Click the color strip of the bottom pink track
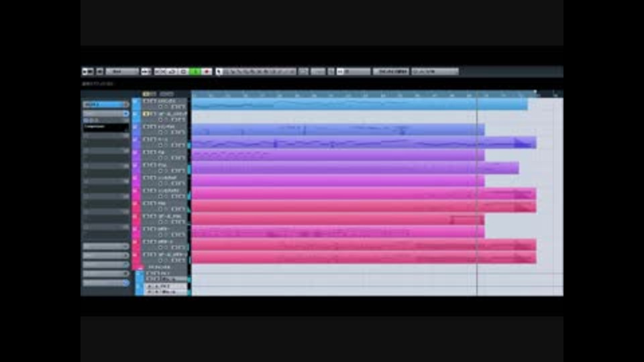This screenshot has height=362, width=644. [136, 257]
